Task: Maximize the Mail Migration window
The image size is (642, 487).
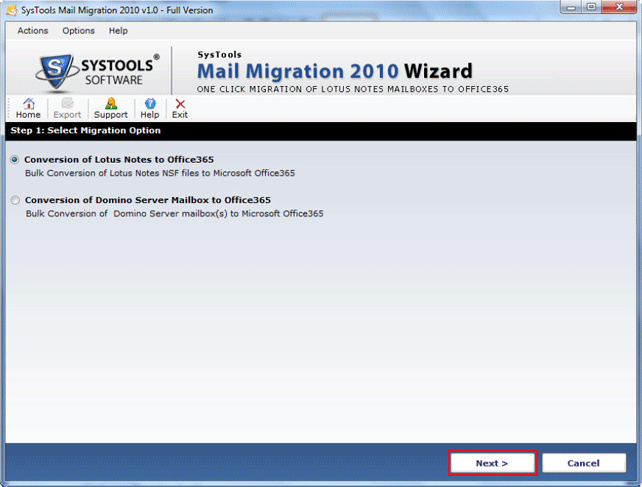Action: [591, 7]
